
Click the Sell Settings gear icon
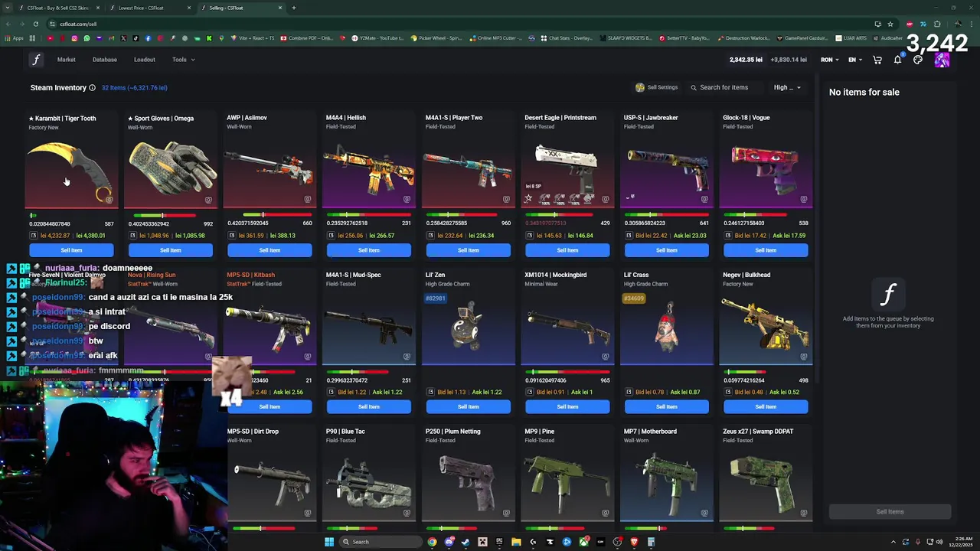coord(639,87)
